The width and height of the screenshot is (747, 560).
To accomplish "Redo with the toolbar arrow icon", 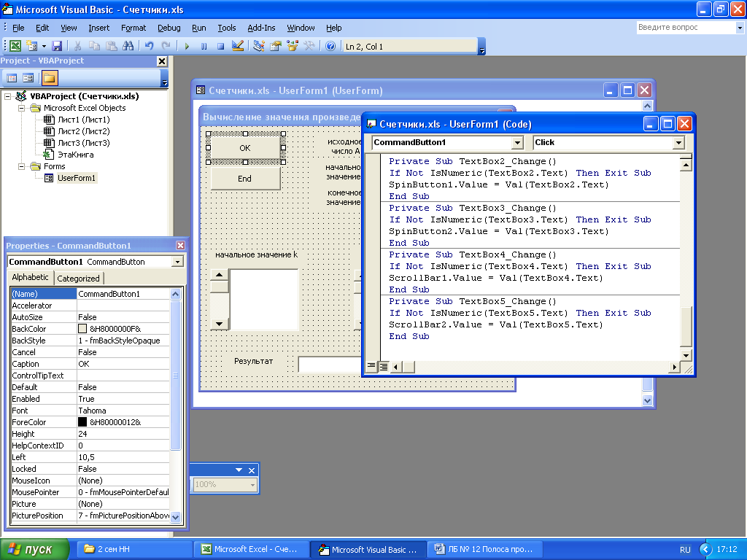I will click(166, 46).
